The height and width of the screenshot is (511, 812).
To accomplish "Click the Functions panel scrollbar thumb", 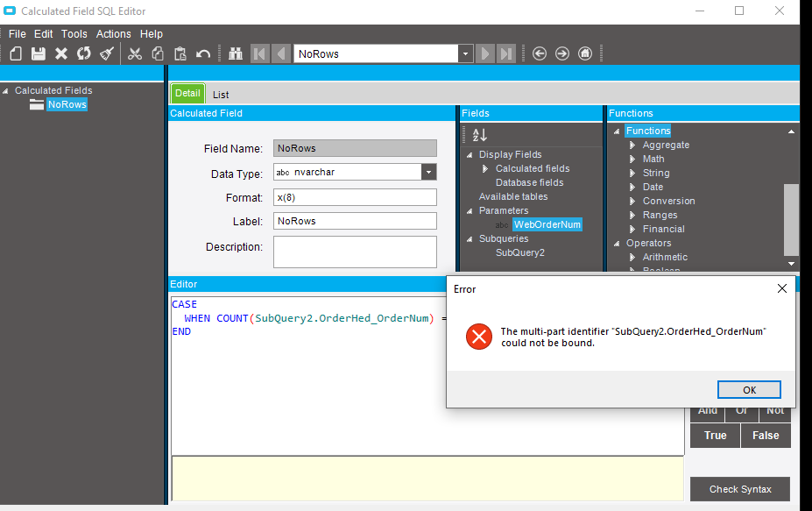I will (x=791, y=220).
